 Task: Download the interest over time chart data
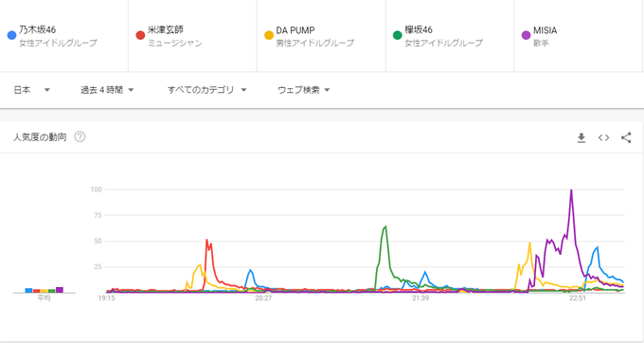pos(581,137)
